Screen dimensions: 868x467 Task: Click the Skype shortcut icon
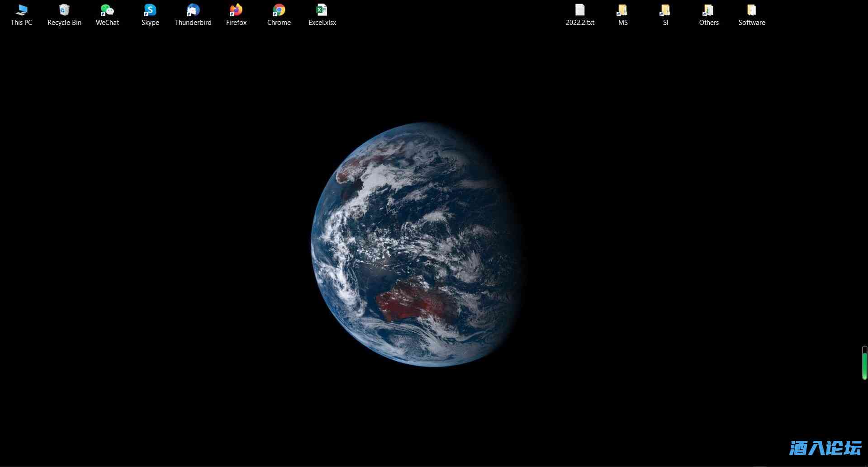(150, 10)
